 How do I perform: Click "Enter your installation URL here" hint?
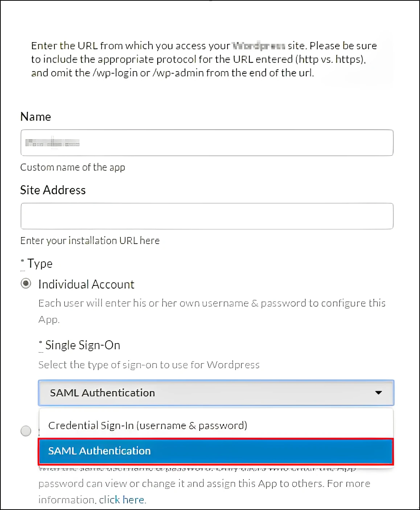(90, 240)
